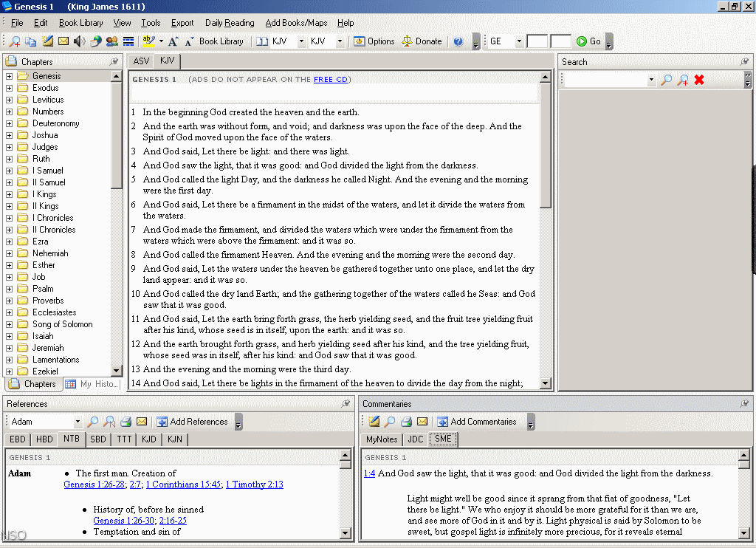Screen dimensions: 756x548
Task: Switch to the My History bottom tab
Action: [x=92, y=384]
